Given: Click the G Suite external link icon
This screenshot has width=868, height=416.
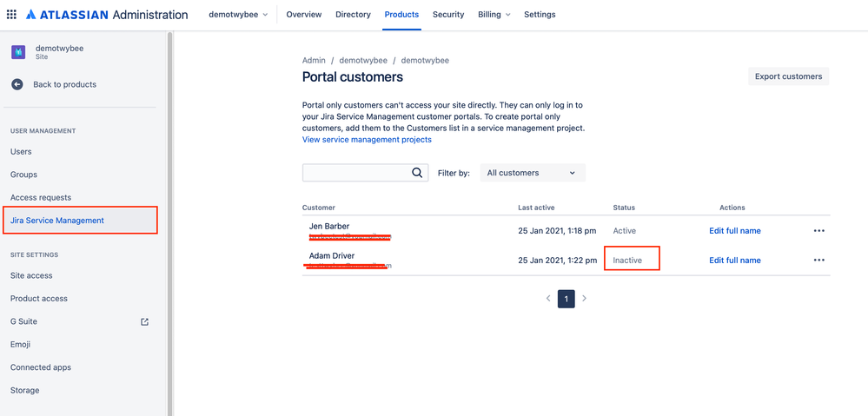Looking at the screenshot, I should (144, 321).
